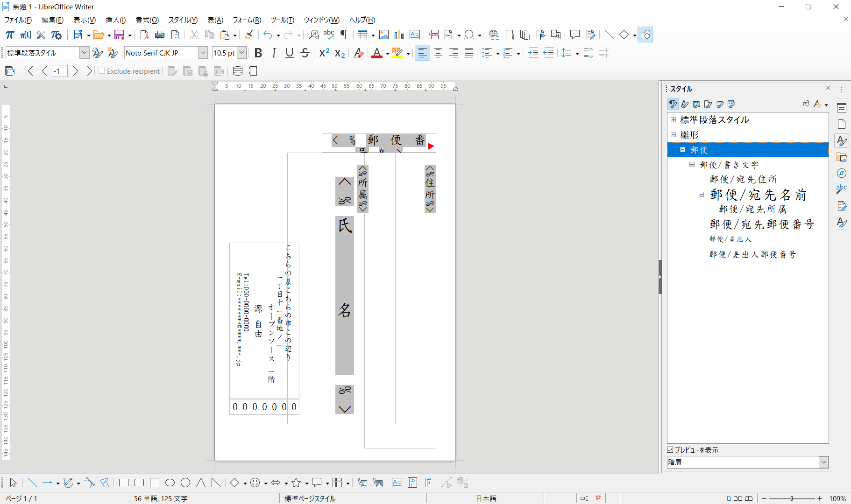Open 表示 menu

coord(85,20)
